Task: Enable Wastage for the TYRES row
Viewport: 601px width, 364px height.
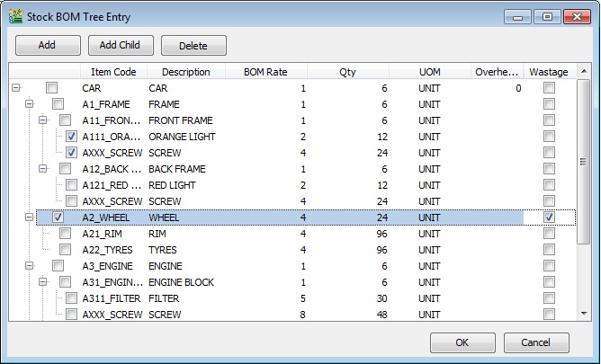Action: click(549, 250)
